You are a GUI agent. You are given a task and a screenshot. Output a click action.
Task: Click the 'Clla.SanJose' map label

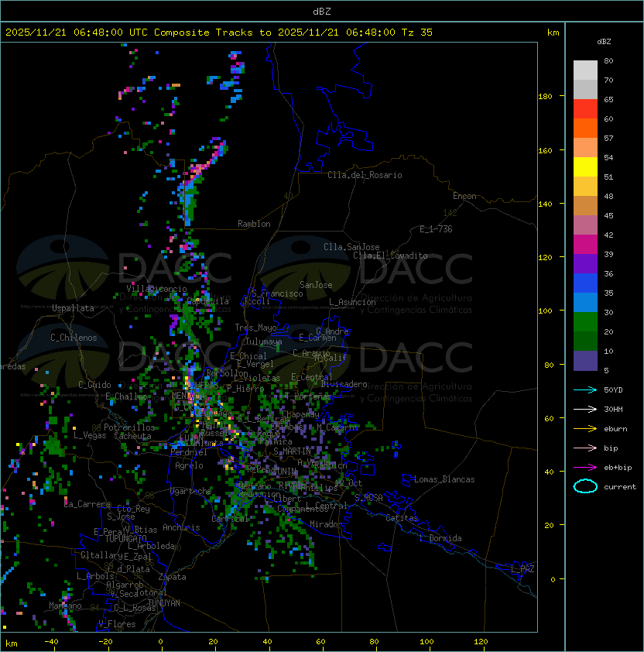pyautogui.click(x=351, y=247)
